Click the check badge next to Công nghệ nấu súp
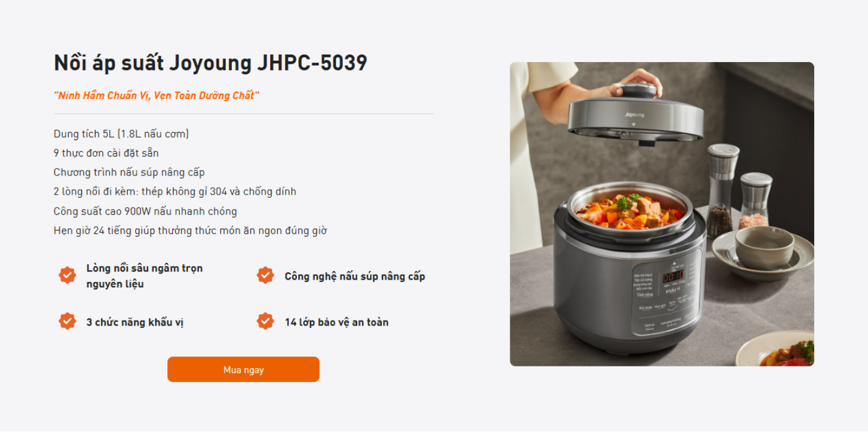This screenshot has height=434, width=868. point(265,275)
